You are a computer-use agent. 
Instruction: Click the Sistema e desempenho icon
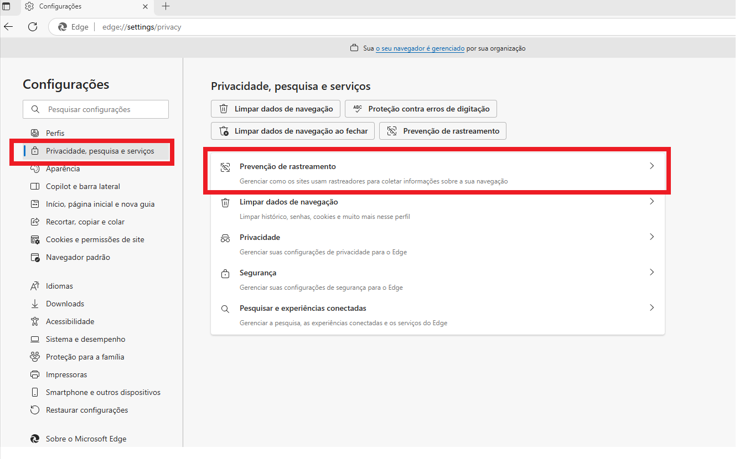[x=35, y=339]
